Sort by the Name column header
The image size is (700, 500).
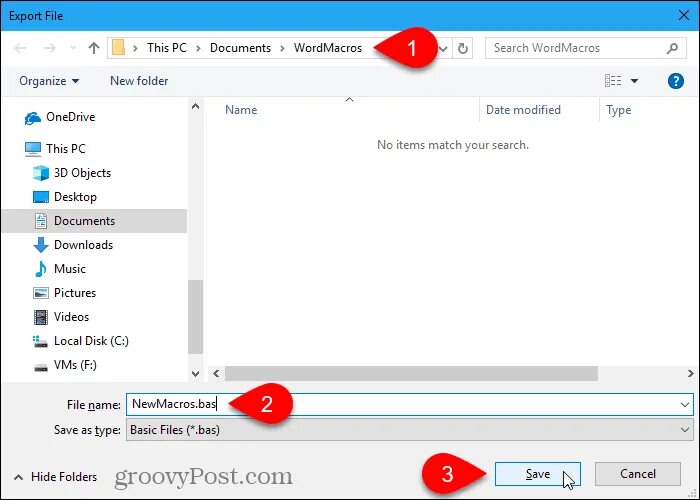point(241,110)
